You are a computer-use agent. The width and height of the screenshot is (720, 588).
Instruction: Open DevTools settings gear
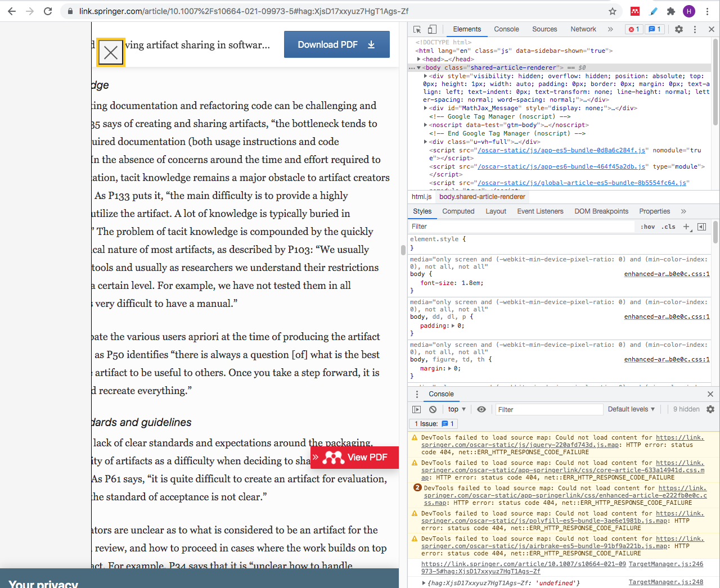[679, 29]
